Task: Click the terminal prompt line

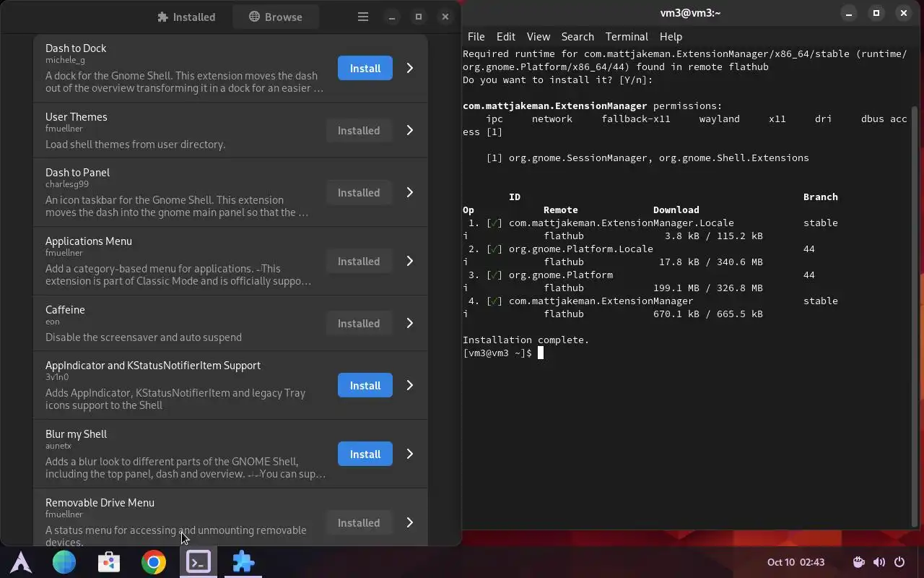Action: point(502,353)
